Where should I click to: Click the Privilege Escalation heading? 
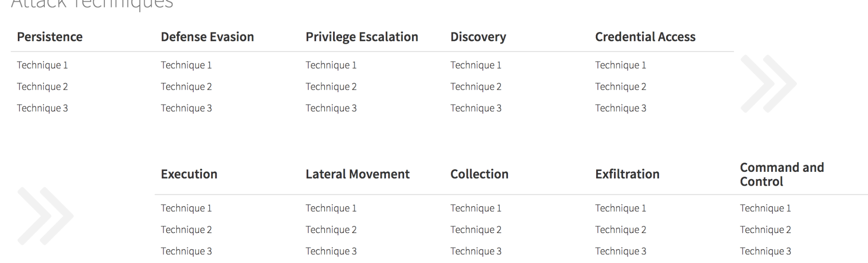tap(362, 37)
